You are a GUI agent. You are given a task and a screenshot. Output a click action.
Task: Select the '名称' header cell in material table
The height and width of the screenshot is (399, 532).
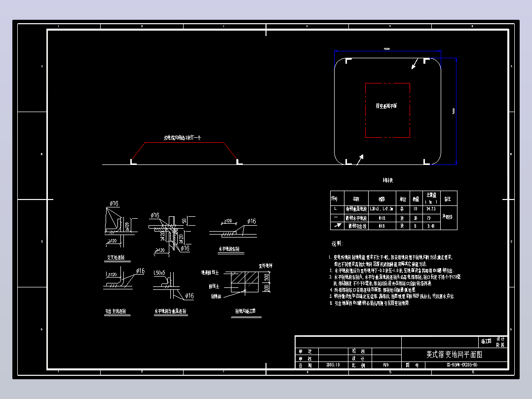(x=356, y=199)
